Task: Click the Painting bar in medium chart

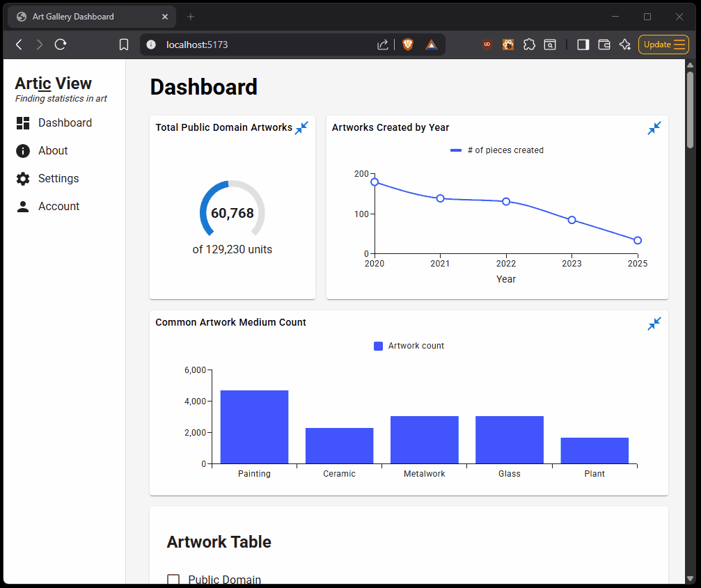Action: tap(254, 427)
